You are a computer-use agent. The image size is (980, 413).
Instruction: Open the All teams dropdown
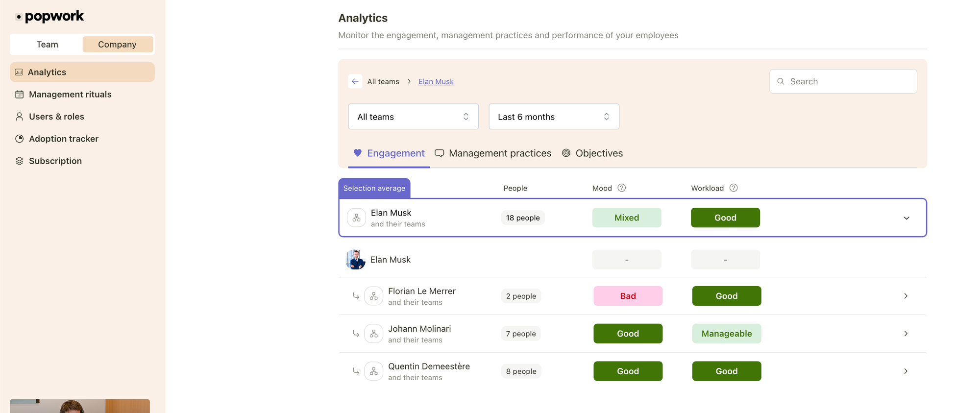pyautogui.click(x=413, y=117)
